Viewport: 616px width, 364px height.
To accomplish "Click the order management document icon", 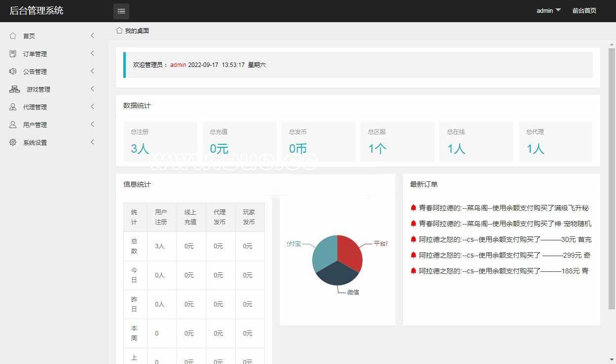I will coord(13,54).
